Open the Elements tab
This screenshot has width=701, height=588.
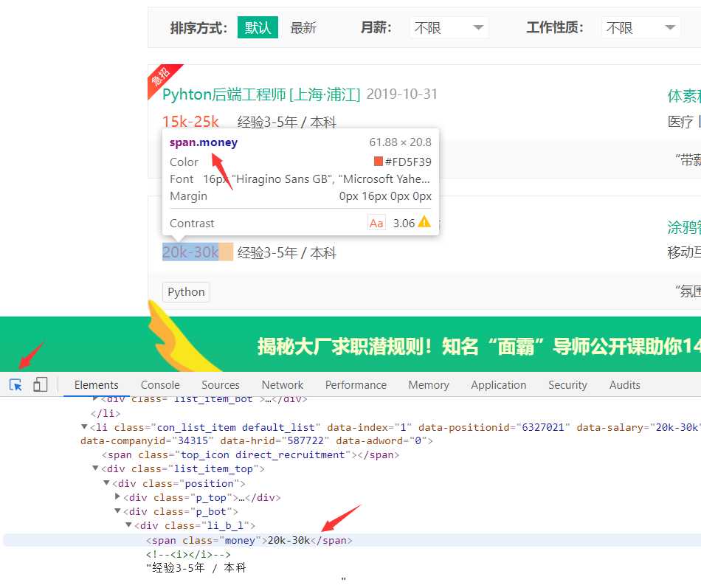[96, 385]
